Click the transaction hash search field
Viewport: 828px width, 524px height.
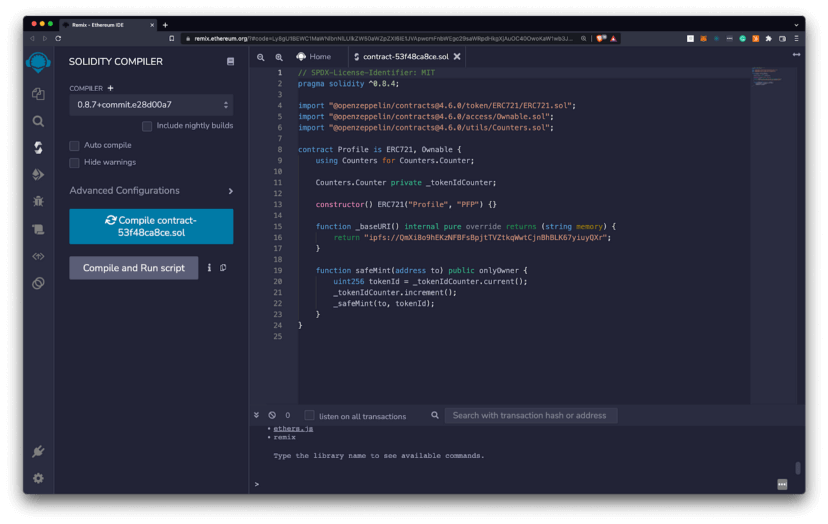point(530,415)
